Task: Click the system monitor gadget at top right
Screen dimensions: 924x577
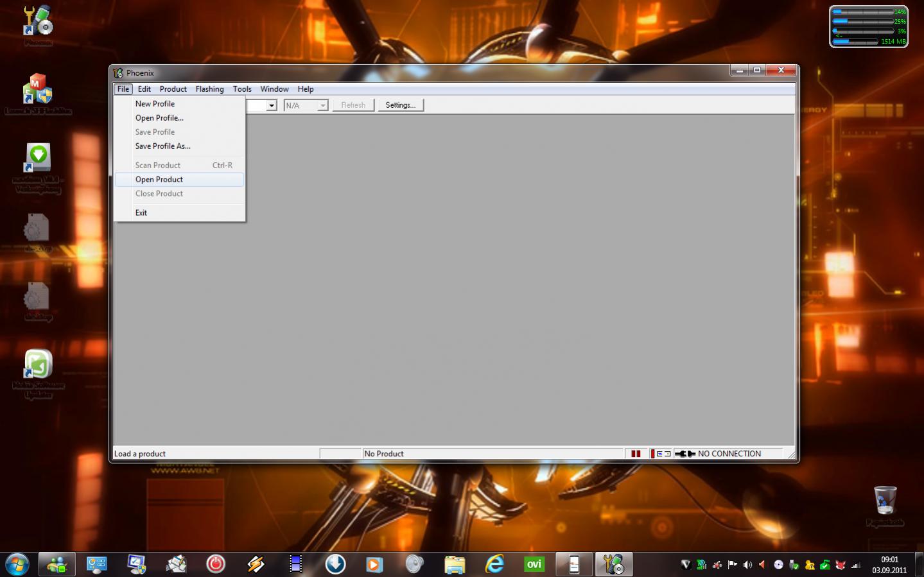Action: coord(869,26)
